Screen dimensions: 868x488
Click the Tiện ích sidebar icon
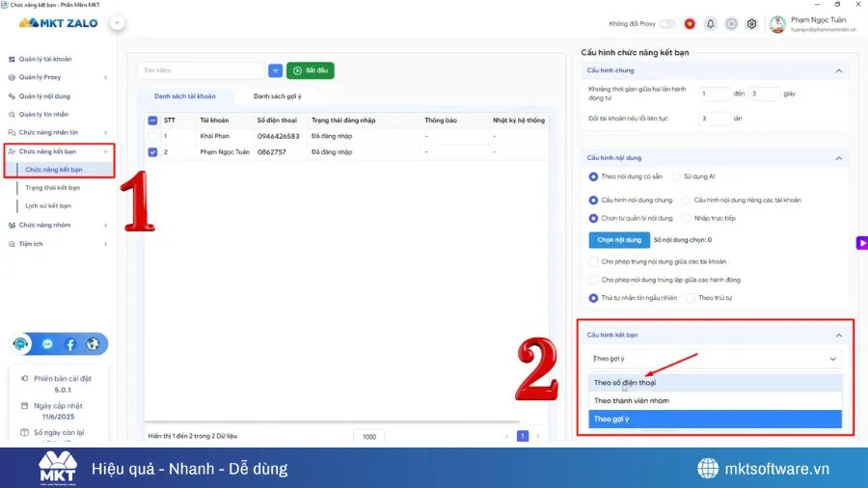click(x=12, y=244)
